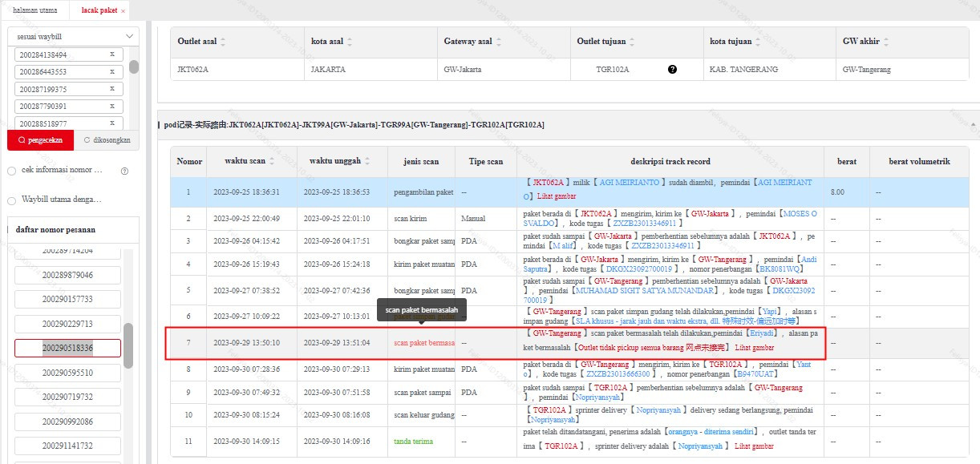This screenshot has width=980, height=464.
Task: Open Lihat gambar link in row 1
Action: click(x=555, y=196)
